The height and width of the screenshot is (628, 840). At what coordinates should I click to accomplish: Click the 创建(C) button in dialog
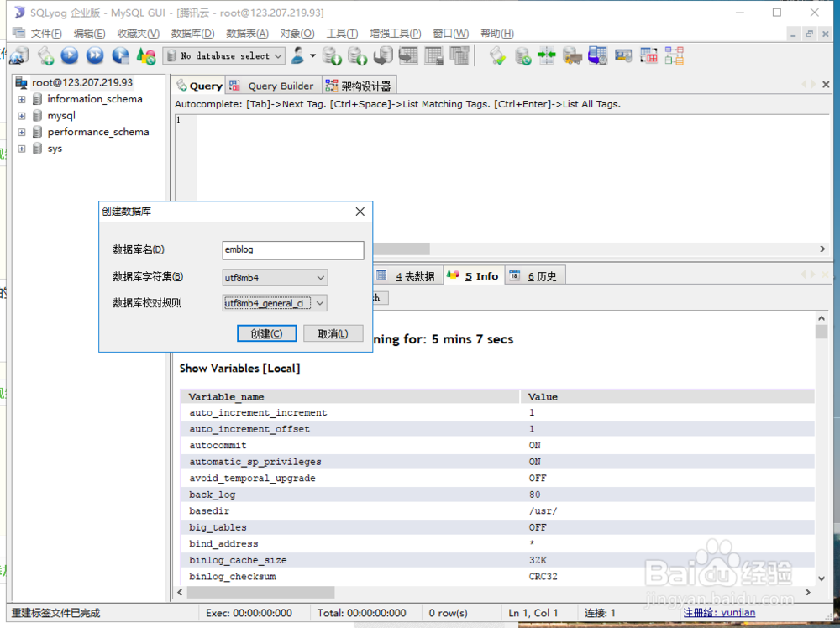(267, 333)
